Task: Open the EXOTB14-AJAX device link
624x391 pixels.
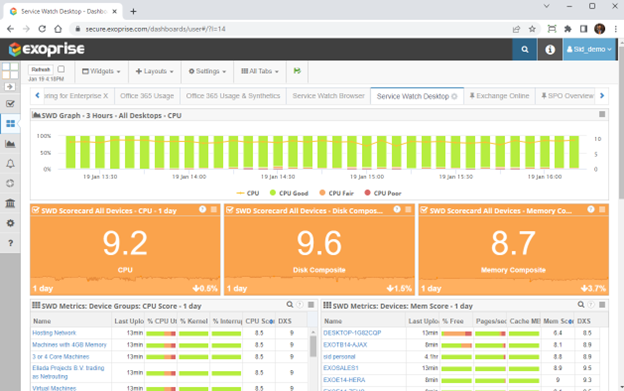Action: 345,345
